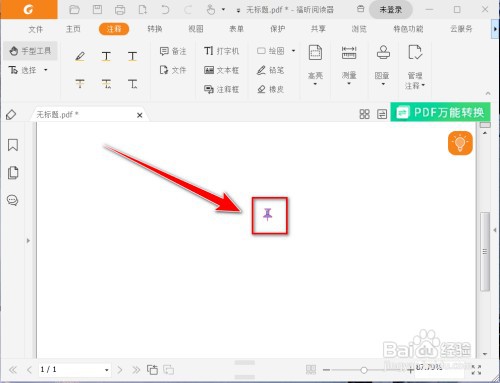Switch to grid thumbnail view icon
Image resolution: width=500 pixels, height=383 pixels.
(x=364, y=114)
